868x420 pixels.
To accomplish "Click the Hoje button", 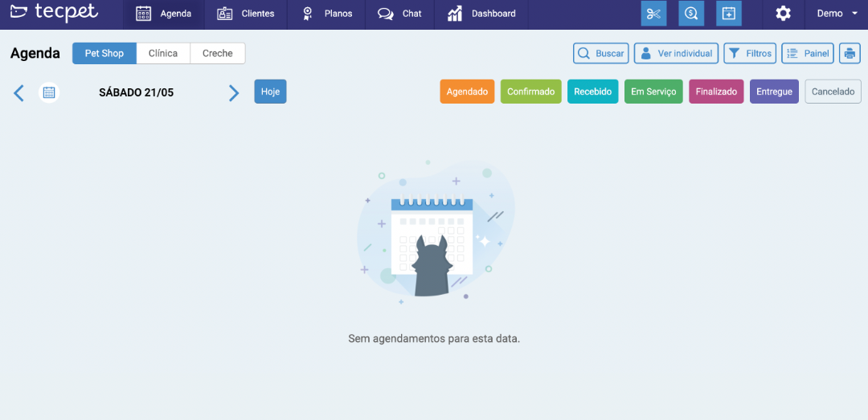I will tap(270, 92).
